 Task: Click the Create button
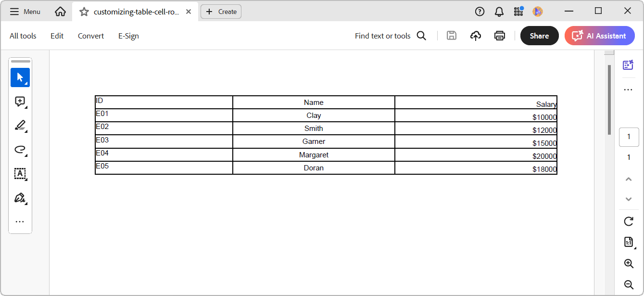point(221,12)
